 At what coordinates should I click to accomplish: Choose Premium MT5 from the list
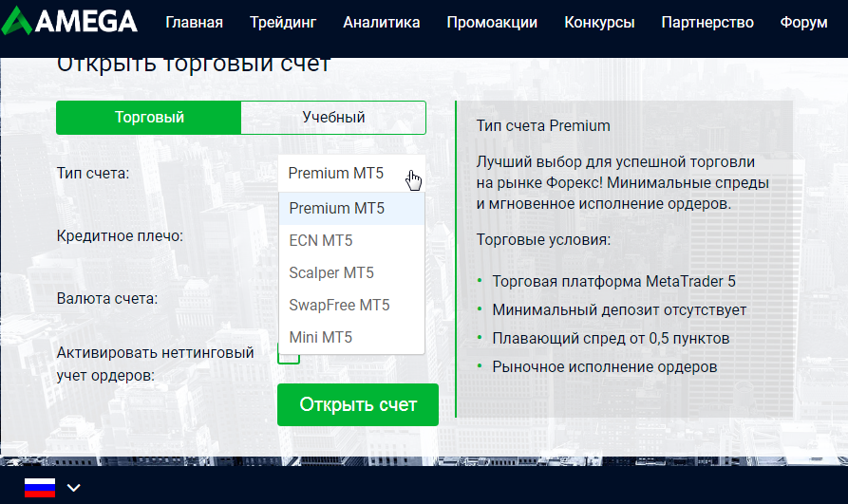(337, 209)
